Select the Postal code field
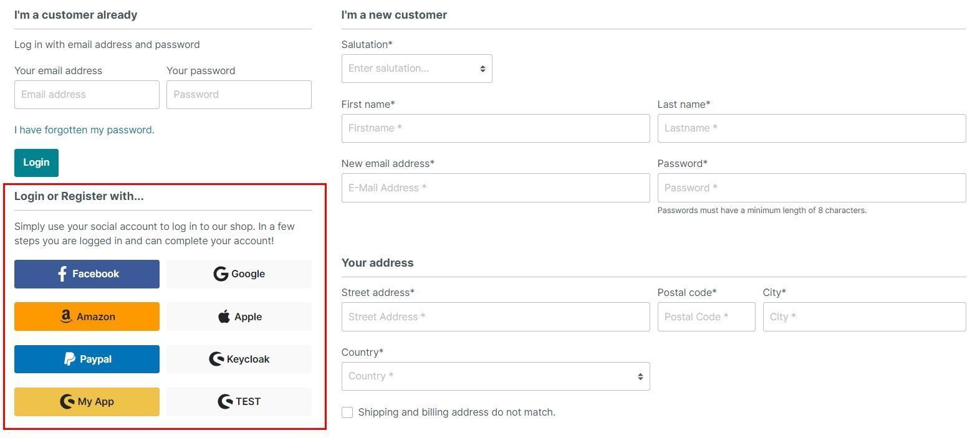Viewport: 980px width, 438px height. point(706,317)
